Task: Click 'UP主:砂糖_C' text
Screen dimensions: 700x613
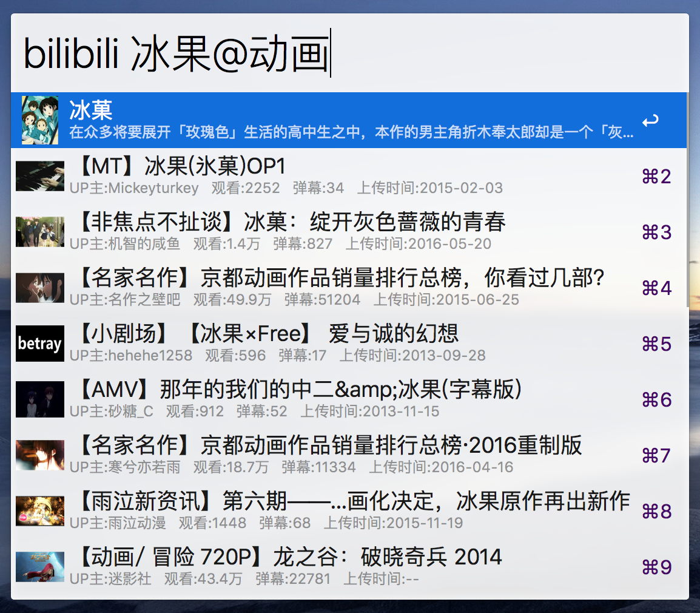Action: point(111,411)
